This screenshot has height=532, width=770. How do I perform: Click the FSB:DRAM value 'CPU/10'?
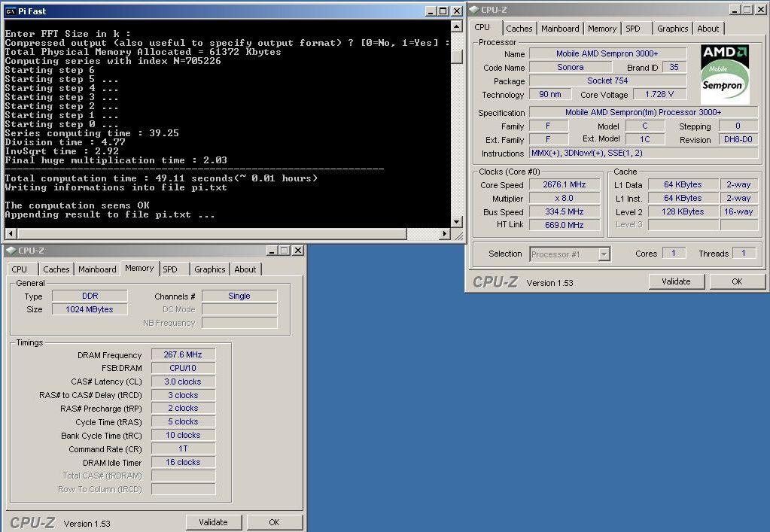pos(183,368)
